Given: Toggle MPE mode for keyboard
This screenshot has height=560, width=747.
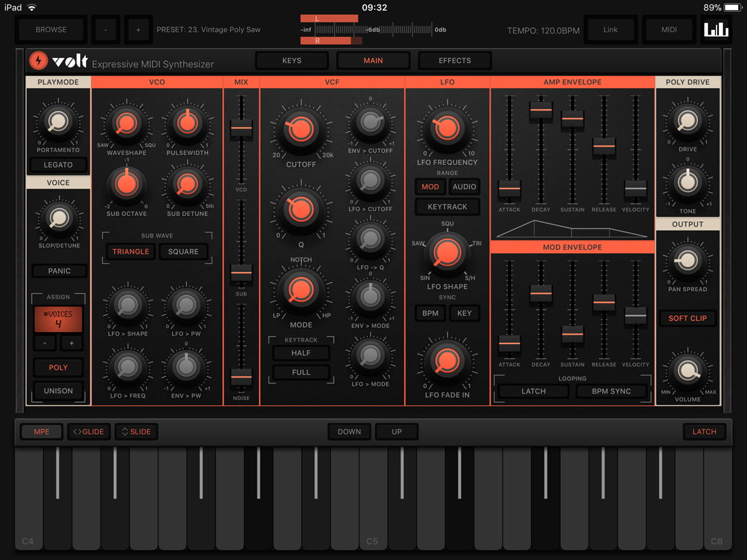Looking at the screenshot, I should (42, 431).
